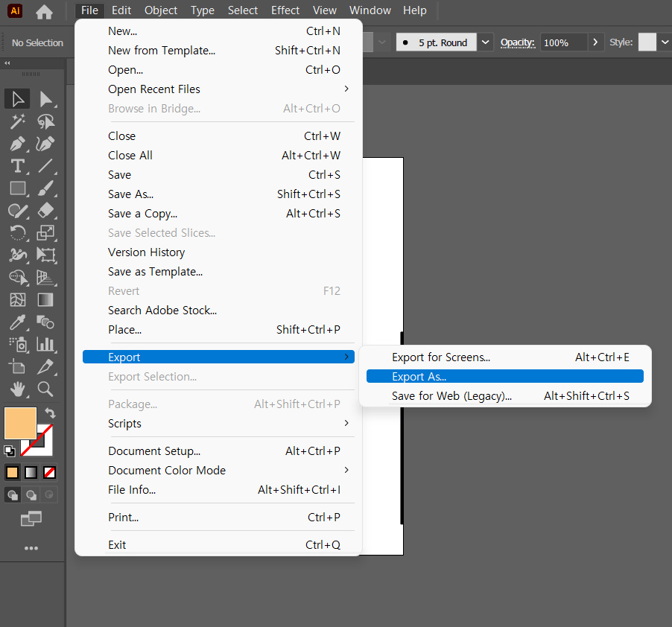
Task: Select the Blend tool
Action: (x=45, y=322)
